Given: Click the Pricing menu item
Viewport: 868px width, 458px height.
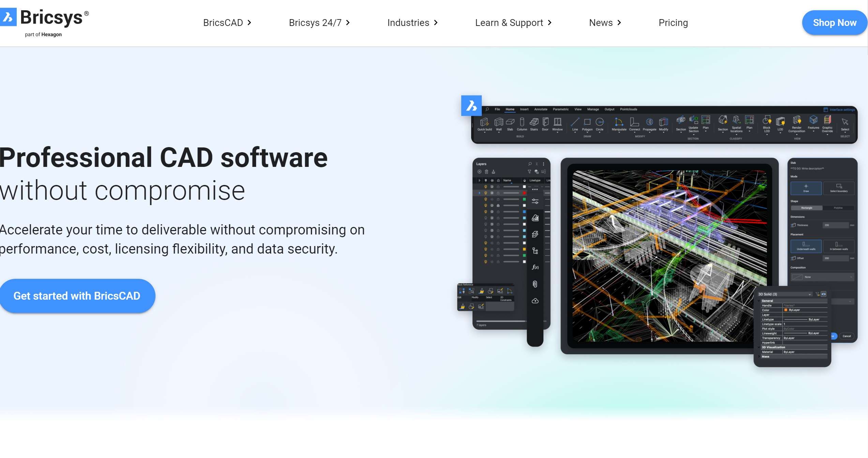Looking at the screenshot, I should coord(673,23).
